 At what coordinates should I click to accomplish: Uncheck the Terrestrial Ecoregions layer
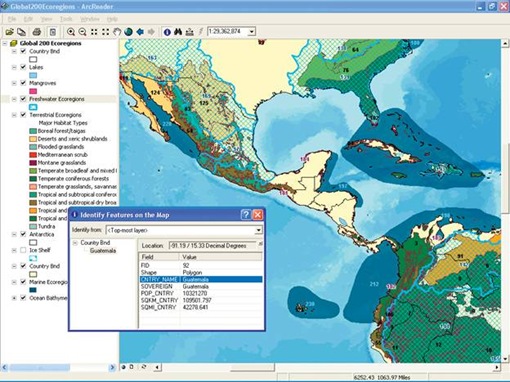tap(23, 115)
